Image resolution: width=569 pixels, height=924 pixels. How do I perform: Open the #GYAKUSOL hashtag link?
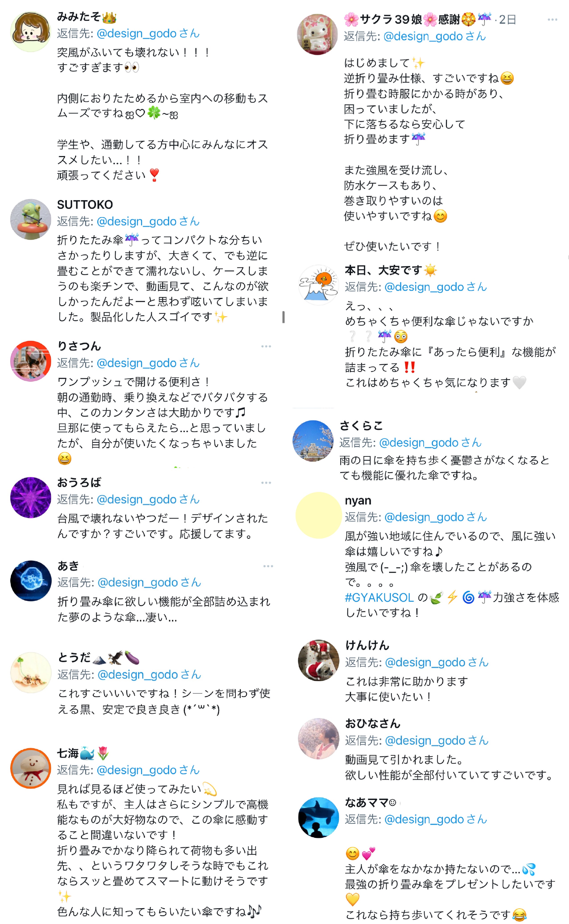(x=379, y=597)
